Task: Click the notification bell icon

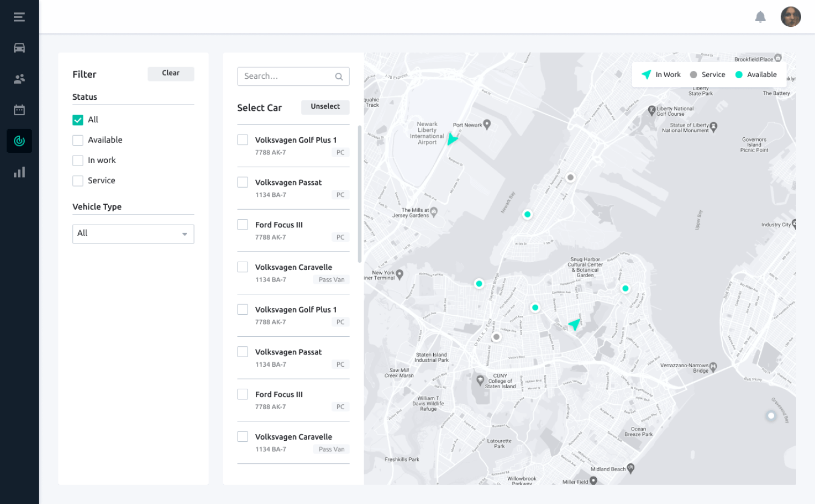Action: coord(760,17)
